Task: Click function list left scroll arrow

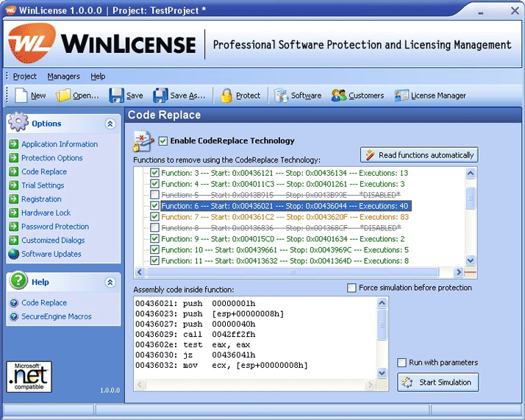Action: 140,272
